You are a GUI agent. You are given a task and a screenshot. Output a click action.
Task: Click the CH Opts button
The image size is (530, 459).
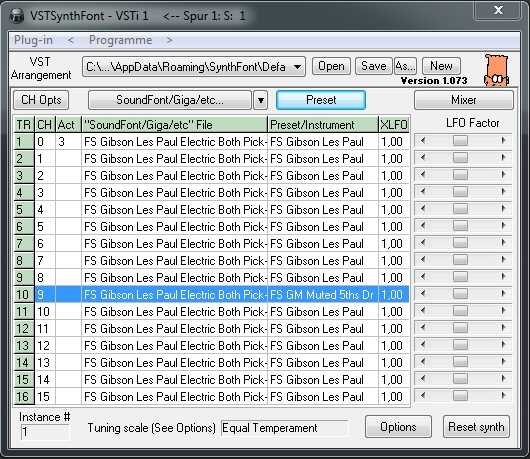coord(41,100)
